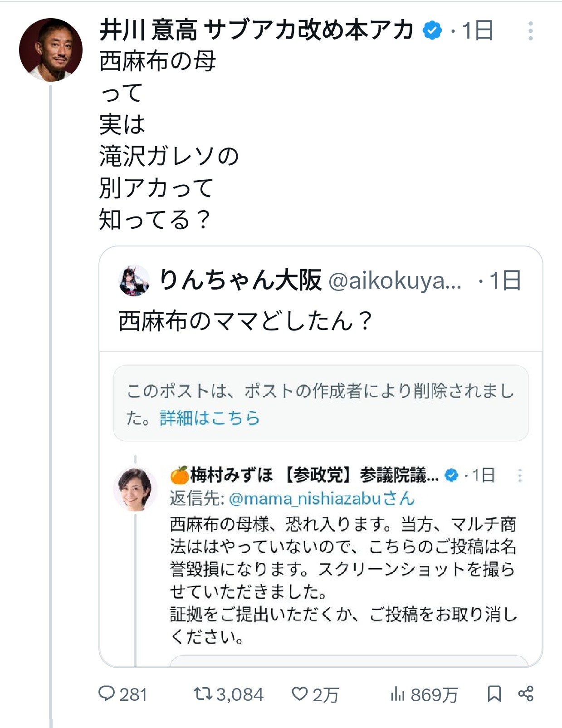Click the @aikokuya handle

(x=394, y=280)
